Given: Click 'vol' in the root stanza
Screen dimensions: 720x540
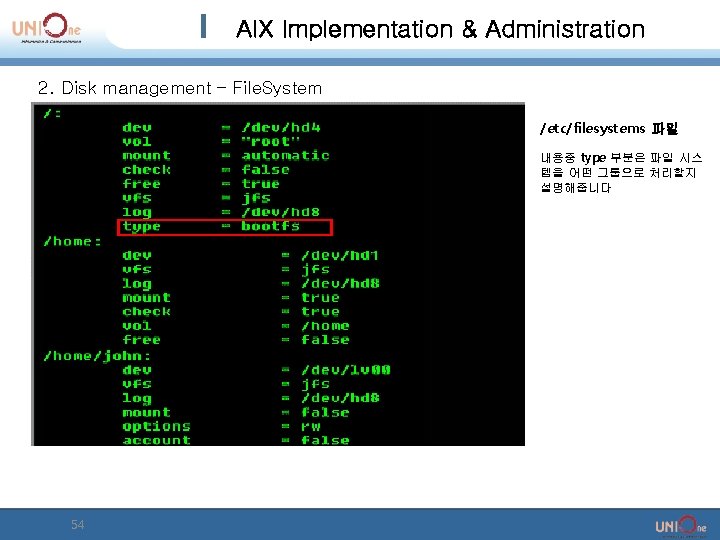Looking at the screenshot, I should (137, 141).
